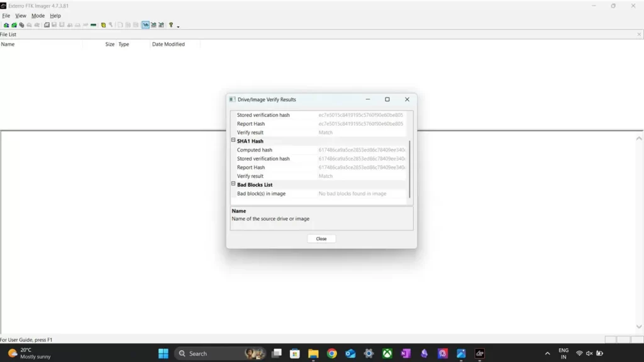Click the Obtain Protected Files icon

(111, 25)
